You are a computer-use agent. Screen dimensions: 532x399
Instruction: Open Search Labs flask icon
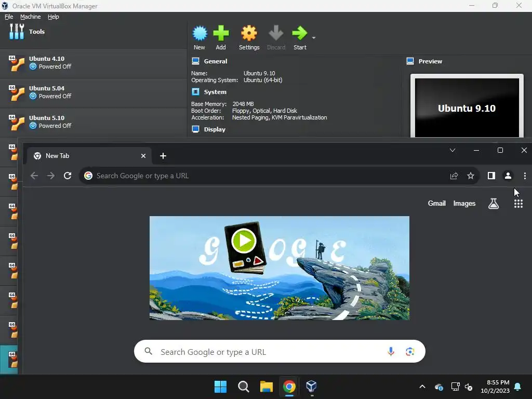[494, 204]
